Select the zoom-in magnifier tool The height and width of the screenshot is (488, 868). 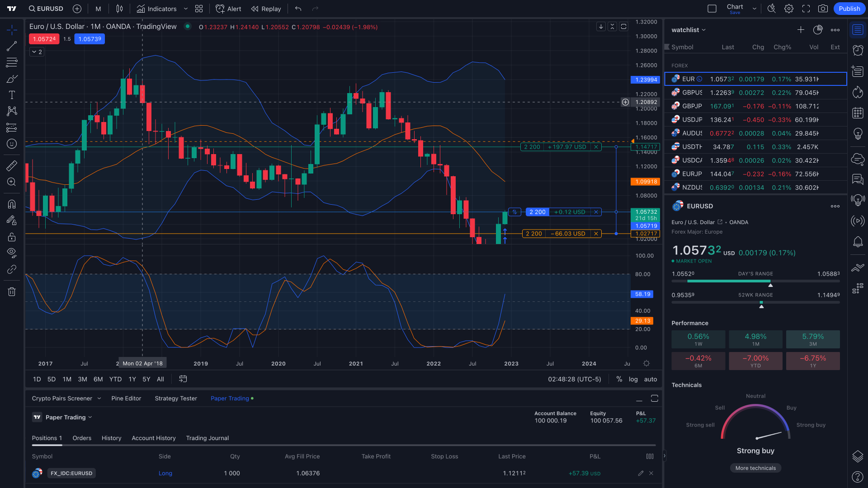(x=11, y=182)
